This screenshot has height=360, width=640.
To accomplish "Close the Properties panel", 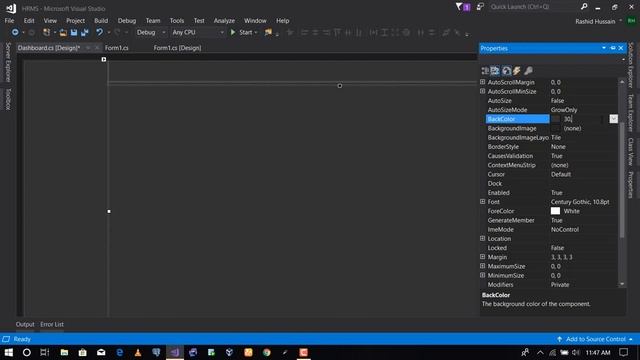I will tap(621, 48).
